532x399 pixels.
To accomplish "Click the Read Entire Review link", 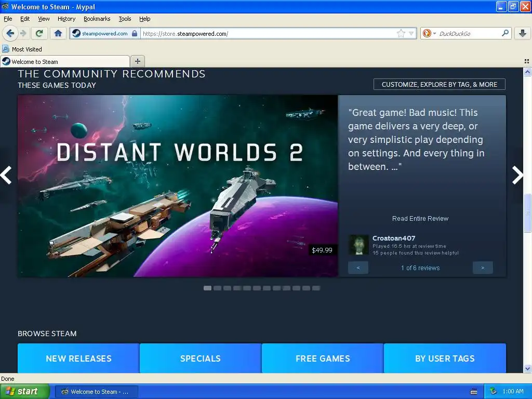I will click(x=420, y=219).
